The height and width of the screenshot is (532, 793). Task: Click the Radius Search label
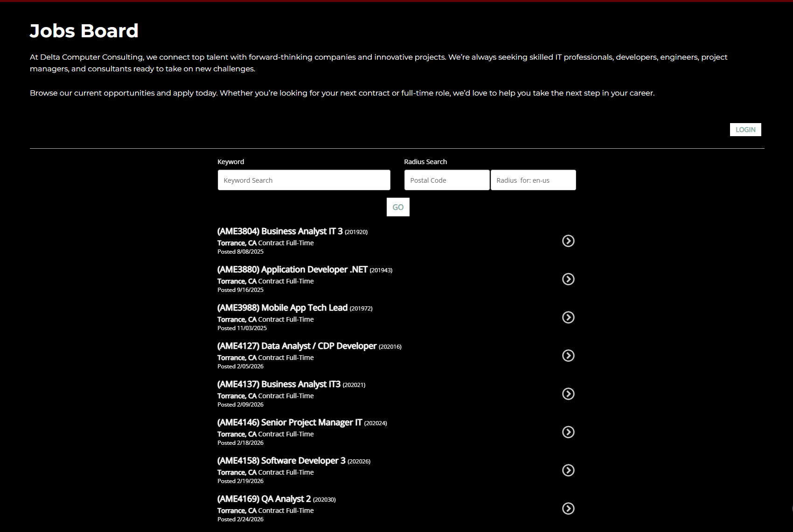tap(425, 162)
